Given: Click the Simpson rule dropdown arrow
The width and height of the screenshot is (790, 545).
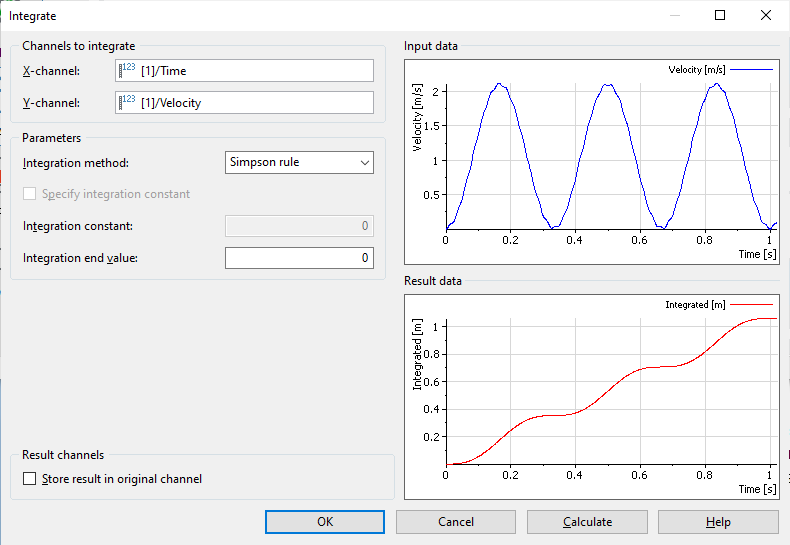Looking at the screenshot, I should point(363,162).
